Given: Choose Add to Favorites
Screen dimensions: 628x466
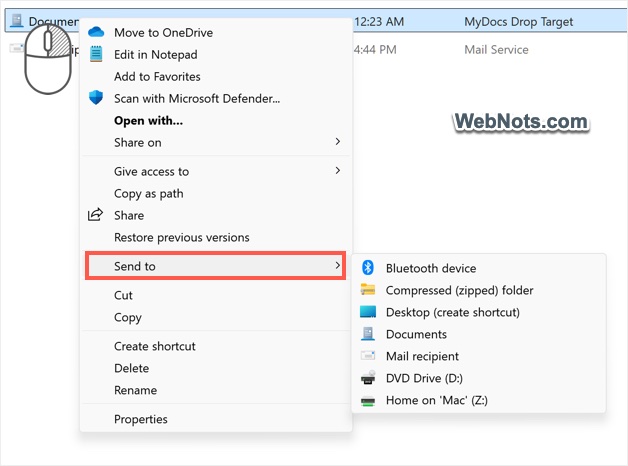Looking at the screenshot, I should click(216, 76).
